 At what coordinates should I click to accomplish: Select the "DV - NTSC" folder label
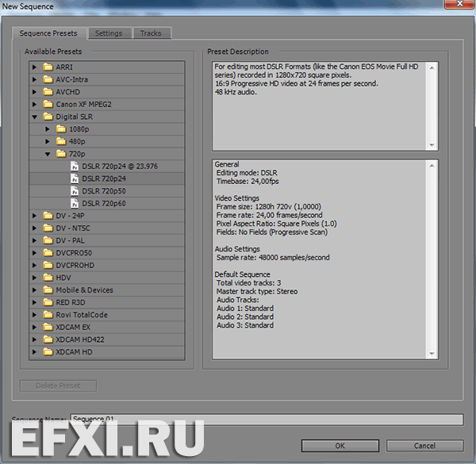pos(73,228)
